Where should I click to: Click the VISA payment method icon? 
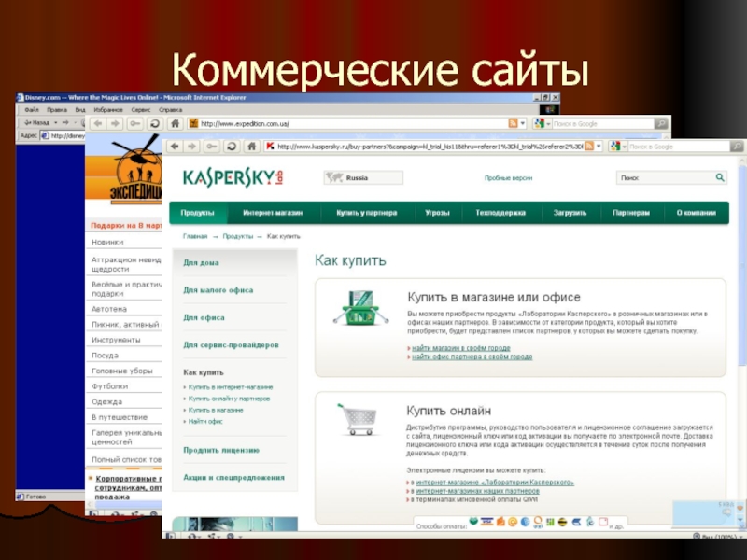click(486, 522)
